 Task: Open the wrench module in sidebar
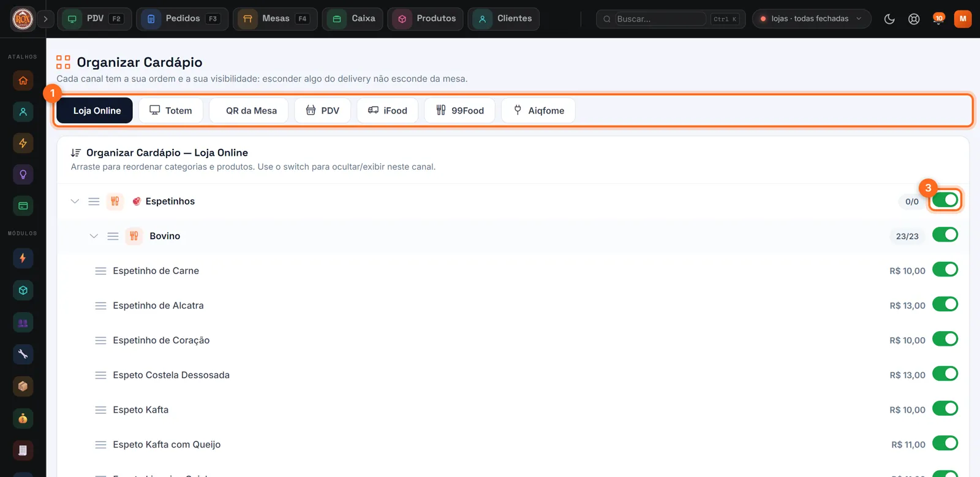click(23, 354)
